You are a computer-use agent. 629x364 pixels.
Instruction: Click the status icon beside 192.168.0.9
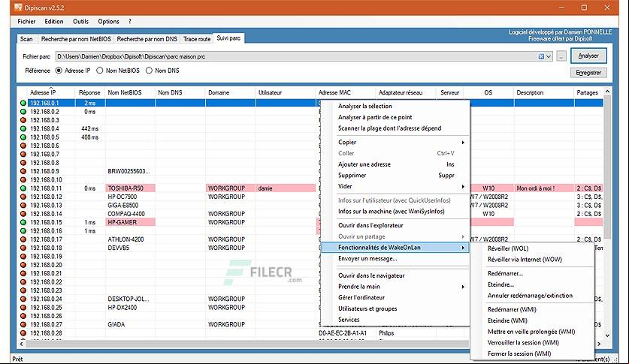point(23,171)
